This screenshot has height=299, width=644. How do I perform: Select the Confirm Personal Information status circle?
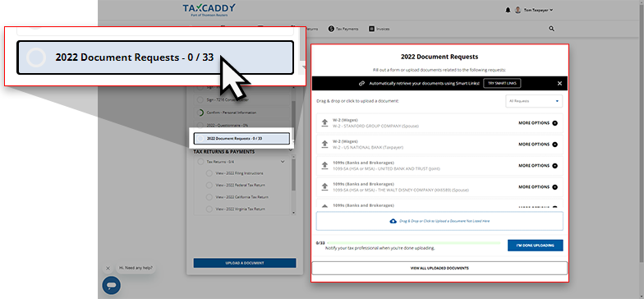click(x=200, y=113)
